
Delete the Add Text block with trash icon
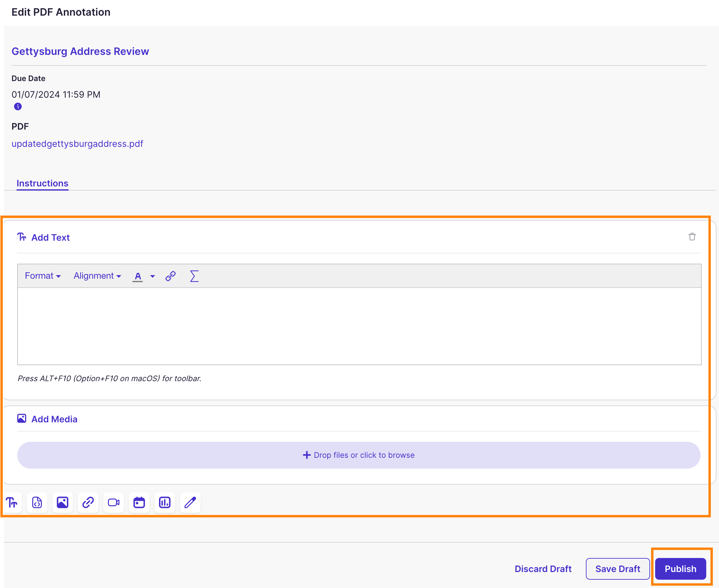pos(692,237)
